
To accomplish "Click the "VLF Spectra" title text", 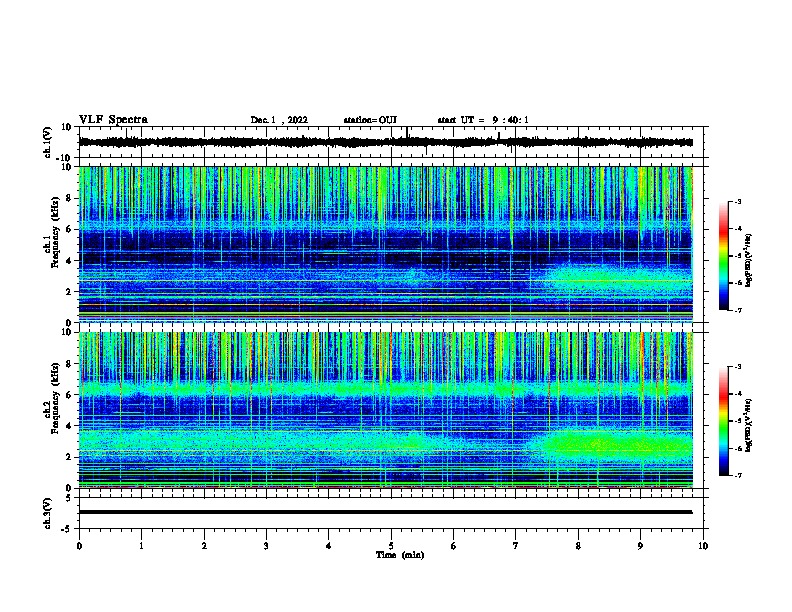I will (113, 119).
